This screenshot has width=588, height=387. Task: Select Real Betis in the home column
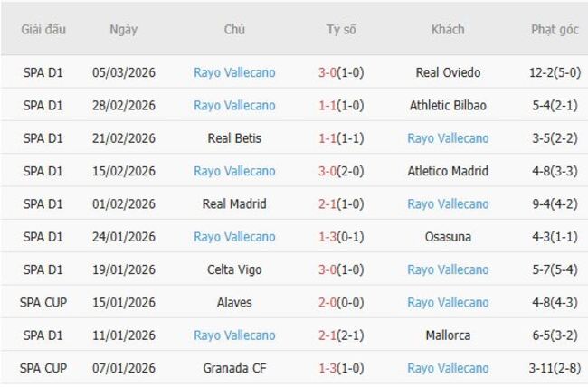tap(234, 138)
